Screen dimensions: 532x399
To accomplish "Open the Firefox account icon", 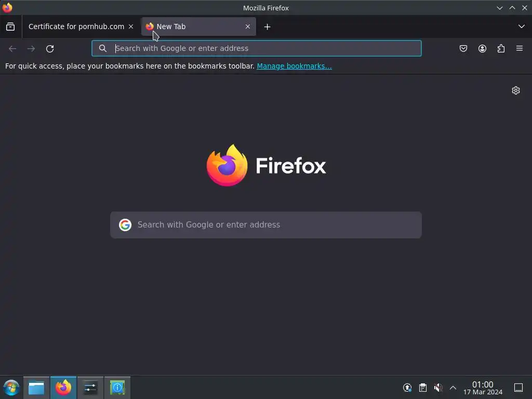I will [x=482, y=48].
